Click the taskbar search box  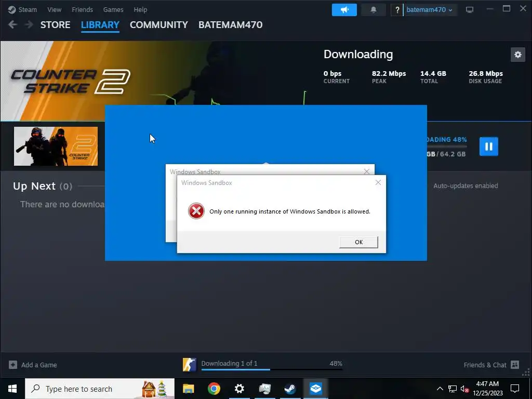tap(100, 389)
